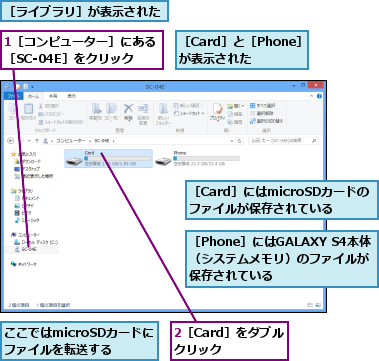This screenshot has width=379, height=361.
Task: Minimize the SC-04E window
Action: (294, 85)
